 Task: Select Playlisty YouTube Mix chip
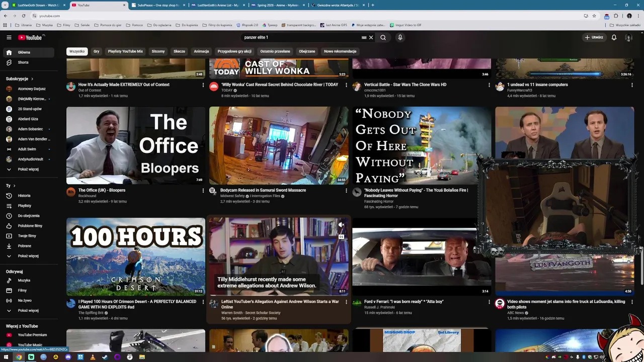[x=125, y=51]
